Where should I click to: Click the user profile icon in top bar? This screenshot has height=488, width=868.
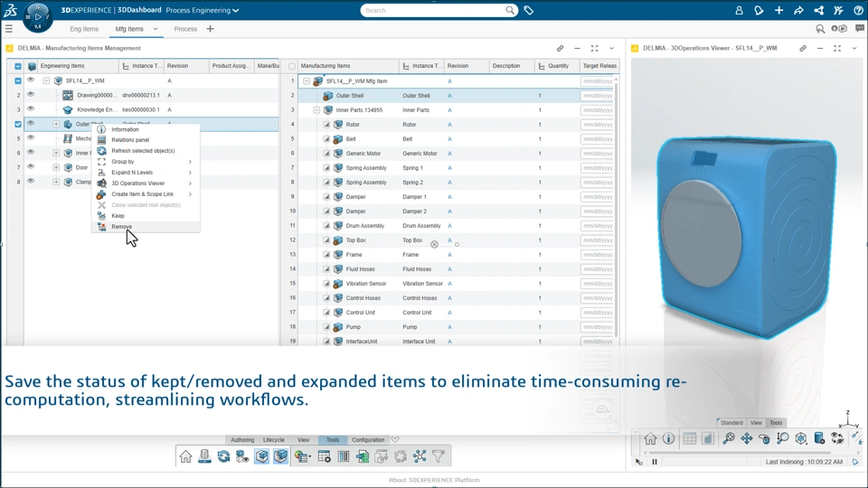[739, 11]
